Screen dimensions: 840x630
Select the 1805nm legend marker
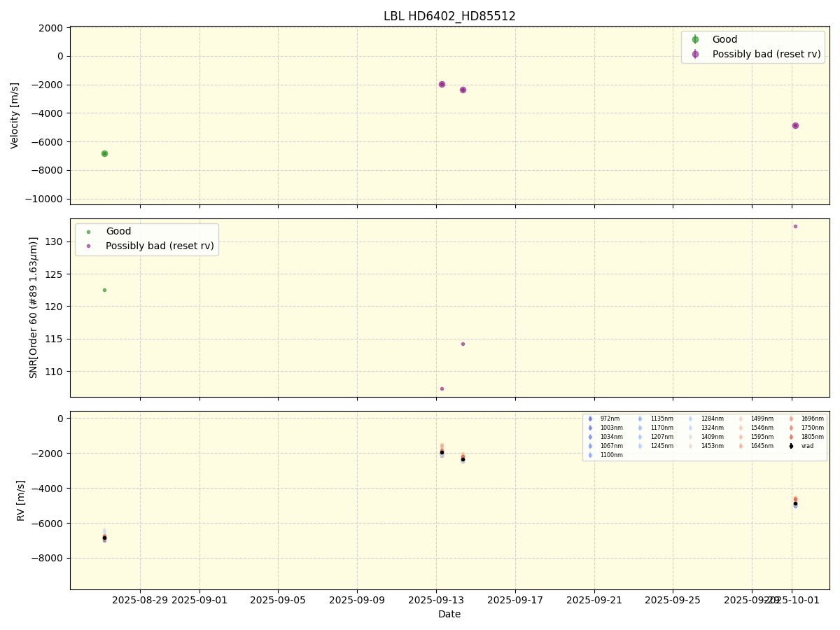[x=791, y=437]
